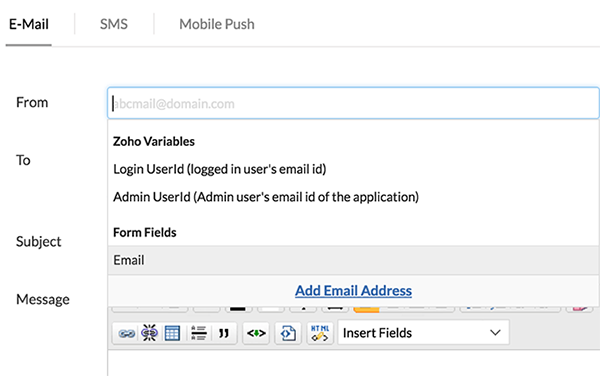Click the remove link icon
Viewport: 600px width, 376px height.
[x=149, y=334]
